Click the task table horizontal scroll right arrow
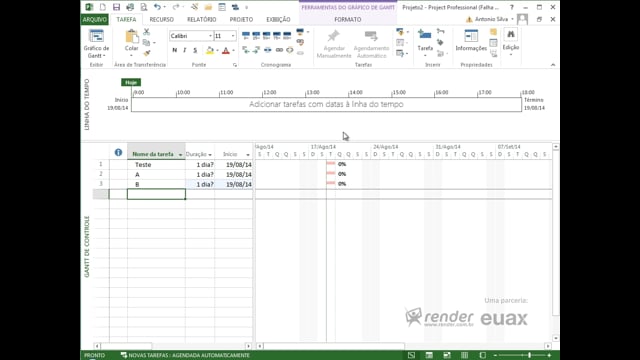The width and height of the screenshot is (640, 360). tap(248, 346)
